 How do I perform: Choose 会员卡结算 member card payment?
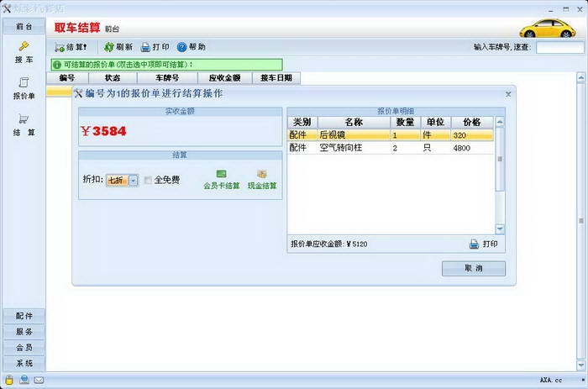pos(221,180)
